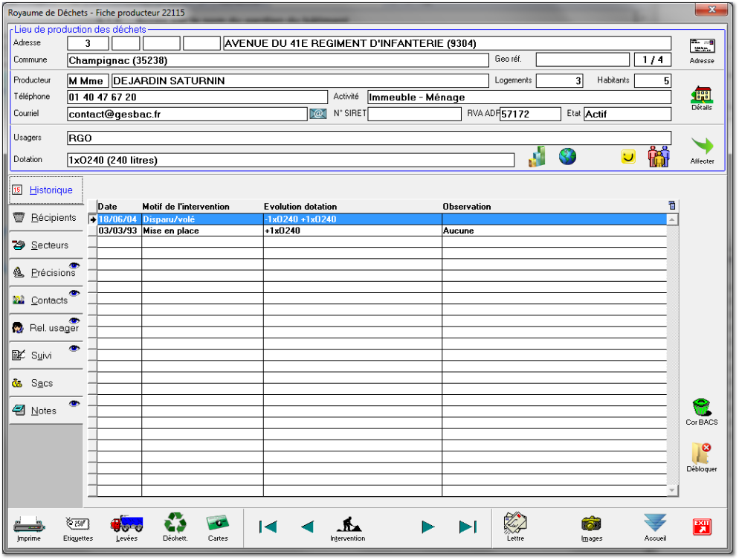Go to the last record arrow

[468, 527]
